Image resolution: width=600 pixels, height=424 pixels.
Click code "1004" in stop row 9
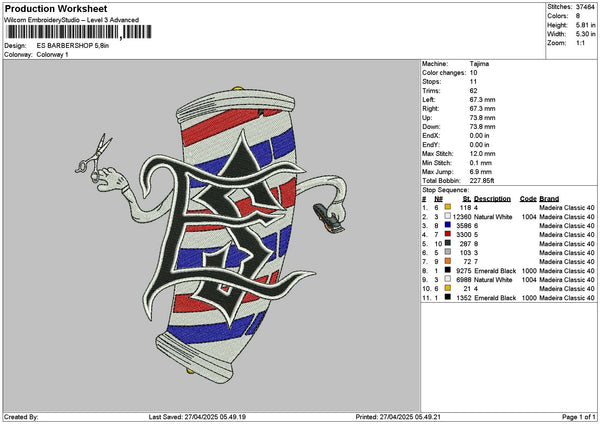click(529, 280)
